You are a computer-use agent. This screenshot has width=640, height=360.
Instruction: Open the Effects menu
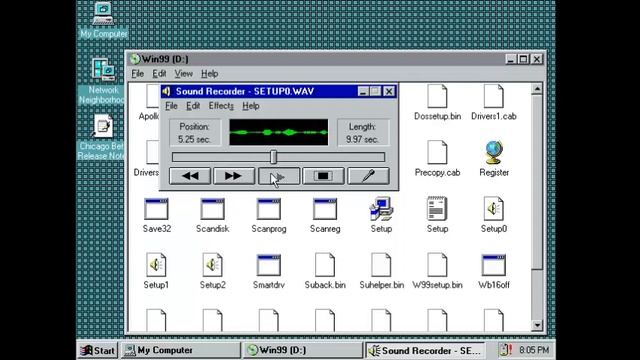(221, 106)
